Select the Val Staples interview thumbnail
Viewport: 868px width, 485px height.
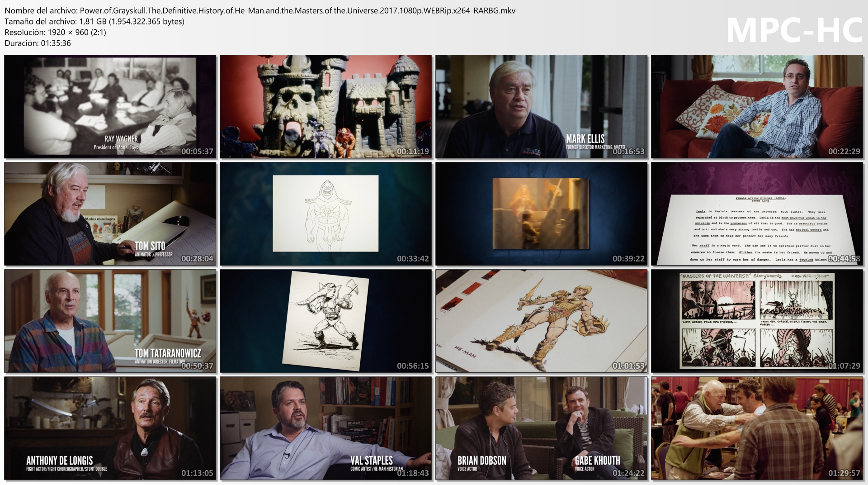click(326, 428)
